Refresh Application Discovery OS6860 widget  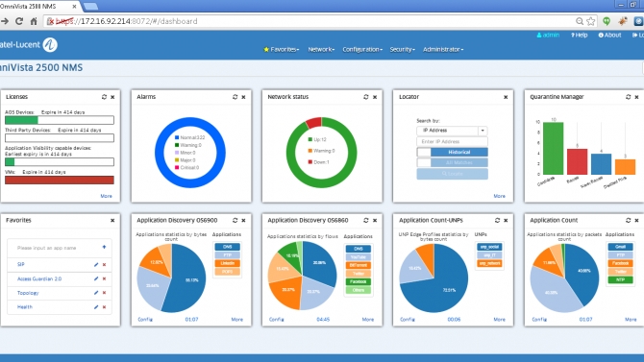pyautogui.click(x=366, y=221)
